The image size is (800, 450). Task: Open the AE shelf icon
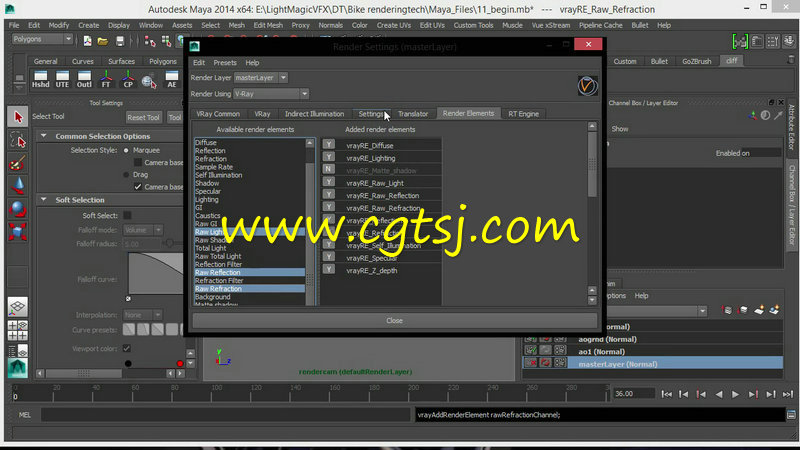[x=172, y=80]
